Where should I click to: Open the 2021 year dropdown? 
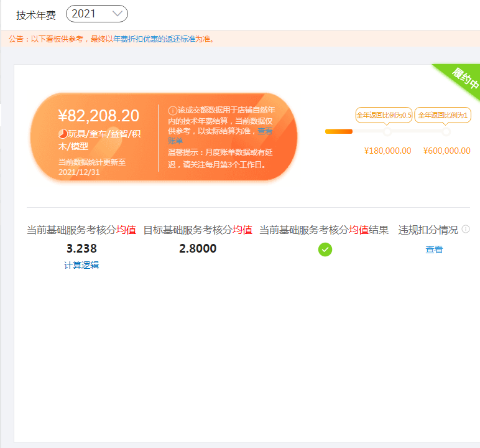click(97, 14)
